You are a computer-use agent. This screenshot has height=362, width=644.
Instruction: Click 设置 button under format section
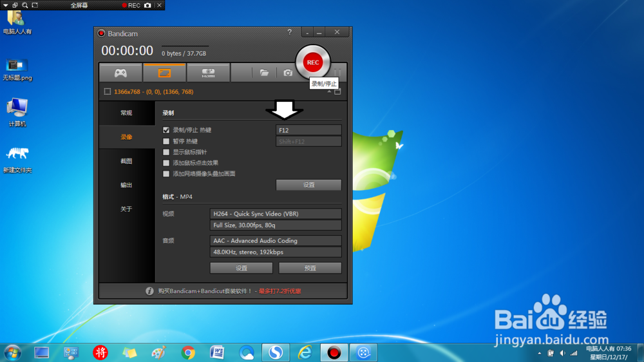[241, 268]
